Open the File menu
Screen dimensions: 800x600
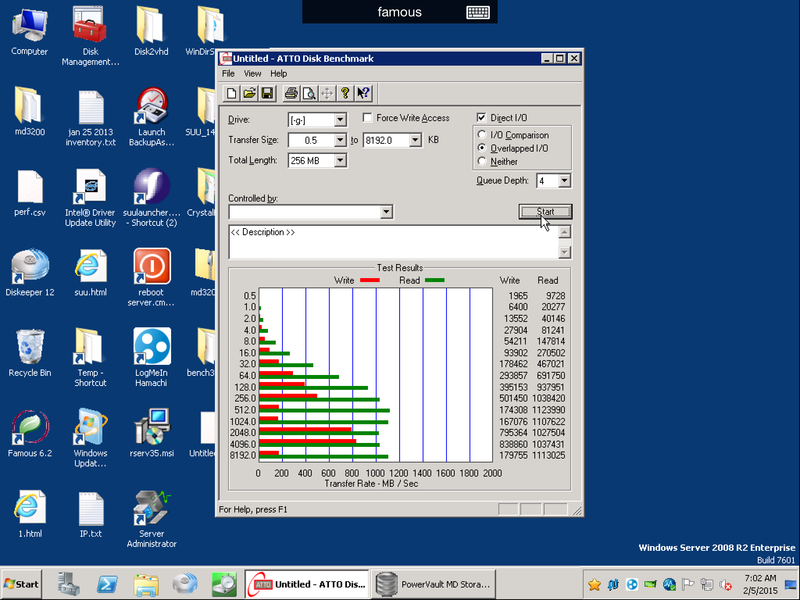click(228, 73)
